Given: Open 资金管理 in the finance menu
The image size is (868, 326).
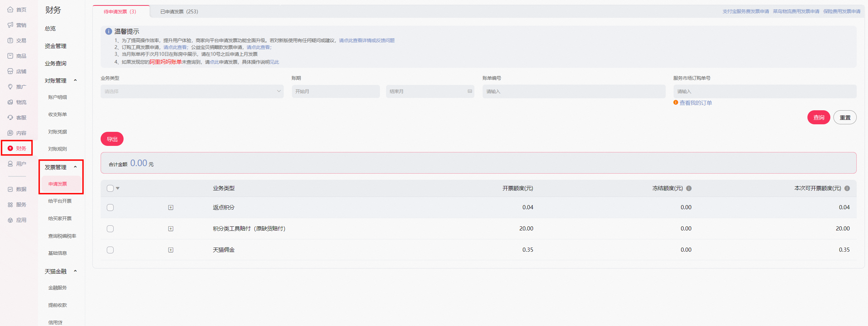Looking at the screenshot, I should [55, 46].
